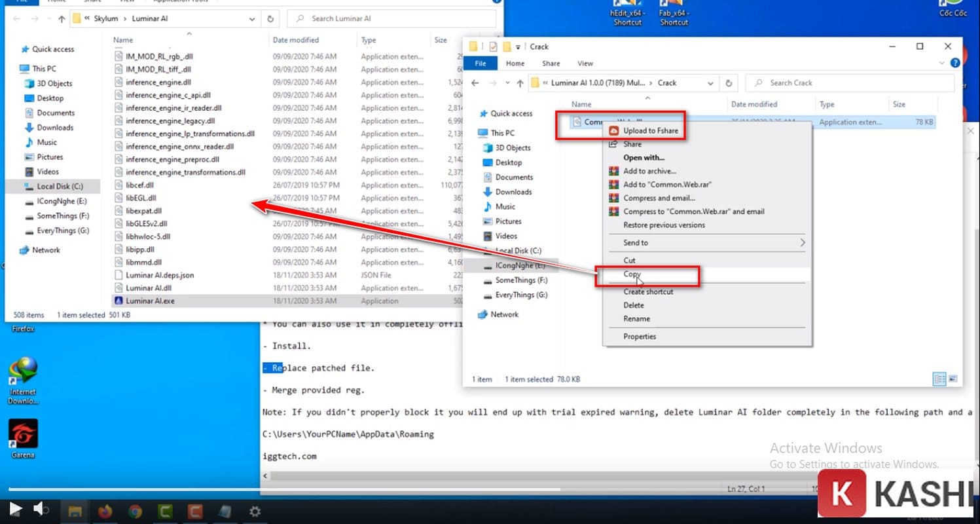Choose Add to archive... option
980x524 pixels.
(x=706, y=171)
